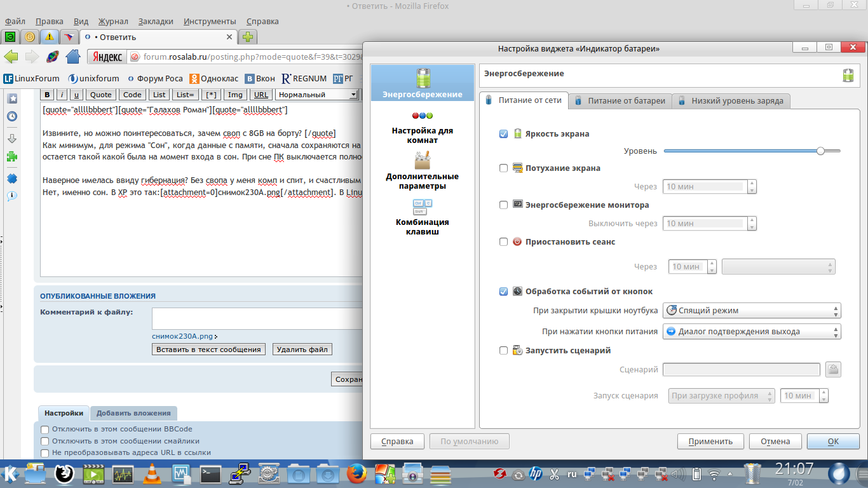Disable the Яркость экрана checkbox
Viewport: 868px width, 488px height.
tap(504, 134)
